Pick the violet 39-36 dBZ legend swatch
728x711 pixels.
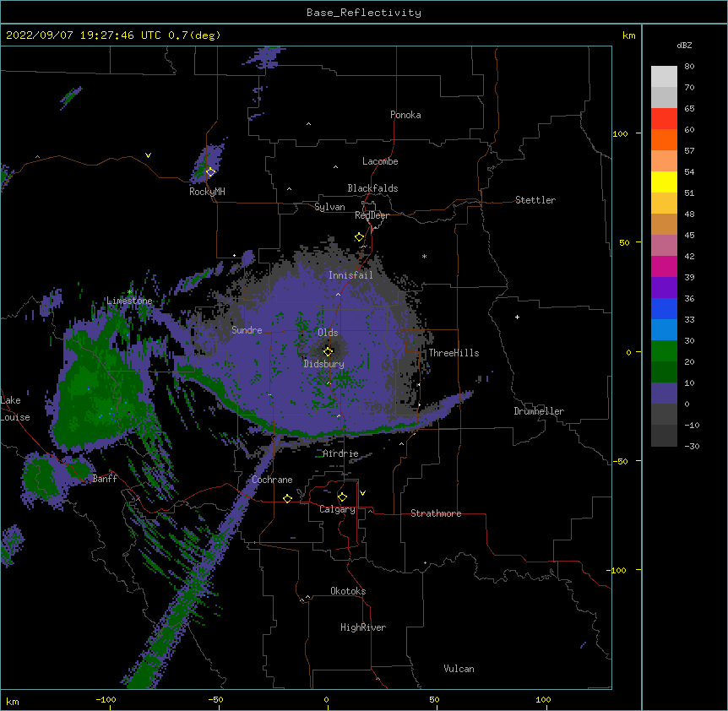coord(664,288)
